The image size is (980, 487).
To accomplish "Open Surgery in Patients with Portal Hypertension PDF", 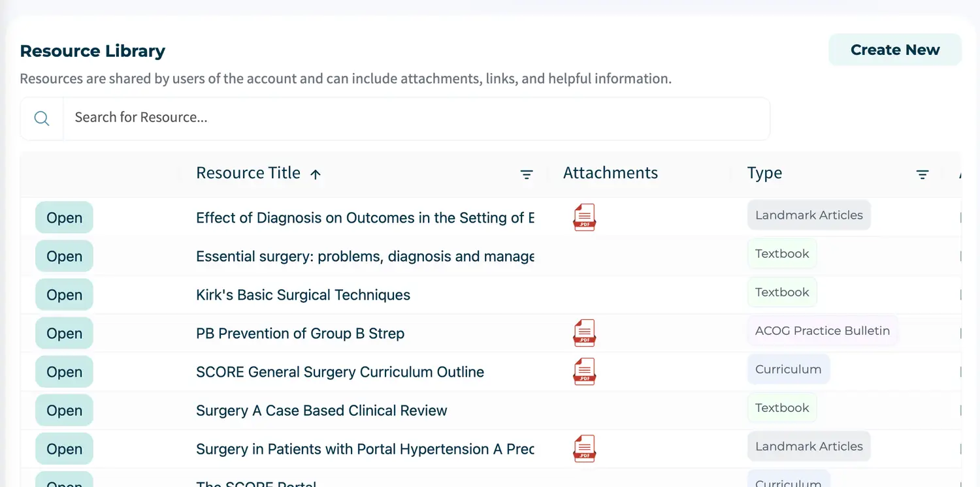I will click(x=584, y=448).
